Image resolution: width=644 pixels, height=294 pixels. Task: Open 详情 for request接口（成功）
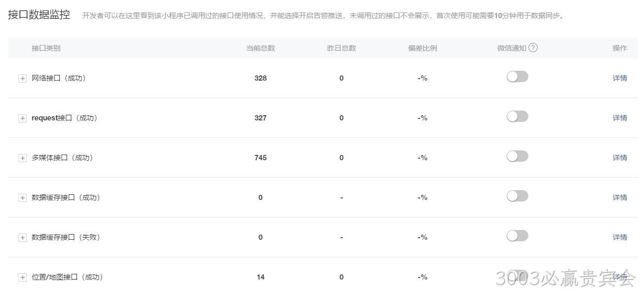[x=620, y=118]
